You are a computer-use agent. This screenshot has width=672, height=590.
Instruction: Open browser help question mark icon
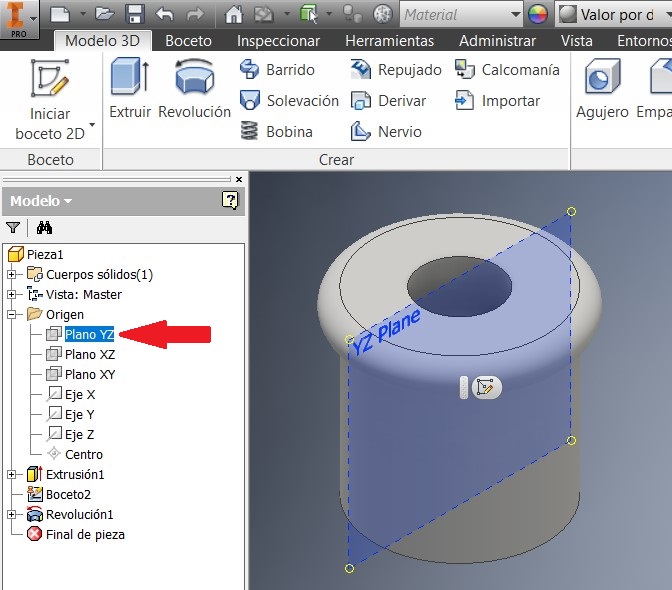point(230,200)
